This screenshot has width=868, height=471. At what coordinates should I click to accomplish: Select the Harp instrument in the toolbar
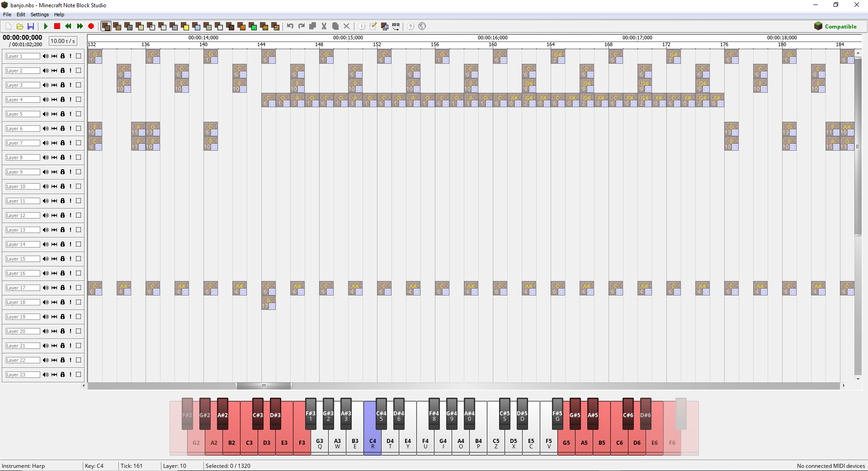[x=106, y=26]
